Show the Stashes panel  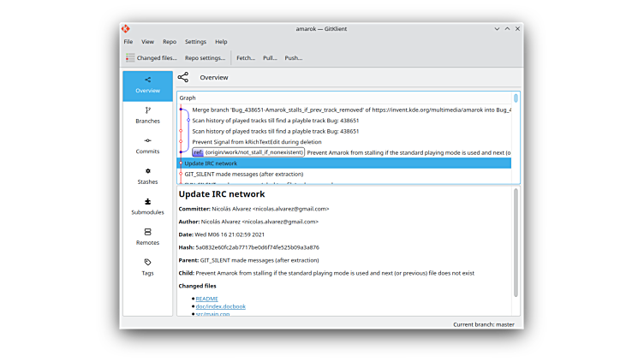147,175
